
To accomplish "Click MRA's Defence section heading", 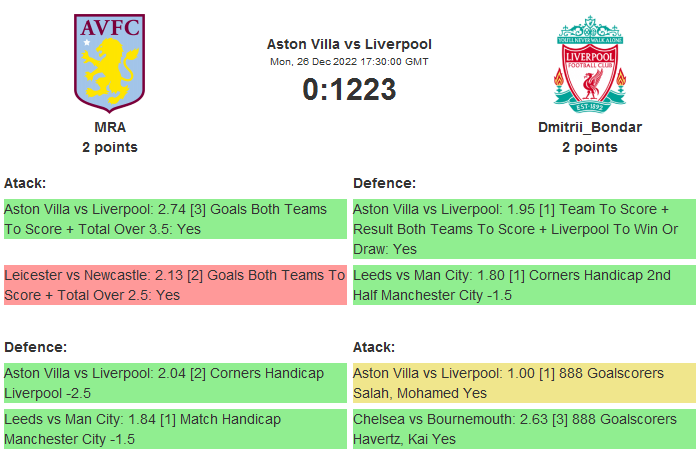I will coord(35,347).
